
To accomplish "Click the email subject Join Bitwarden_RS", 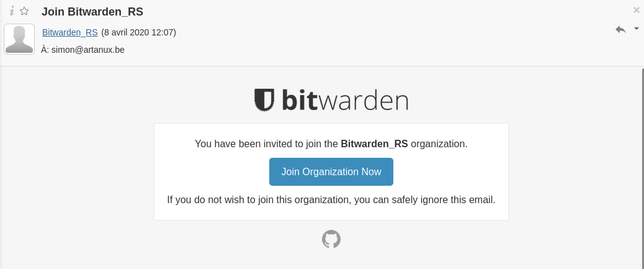I will (x=92, y=11).
